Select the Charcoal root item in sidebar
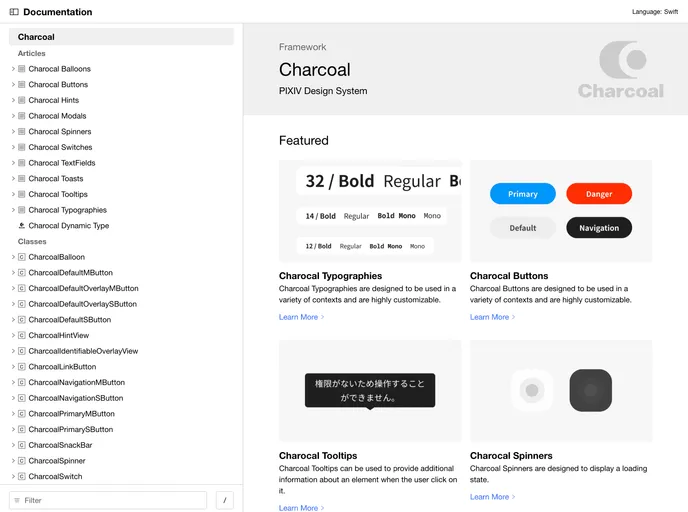688x512 pixels. click(x=121, y=37)
